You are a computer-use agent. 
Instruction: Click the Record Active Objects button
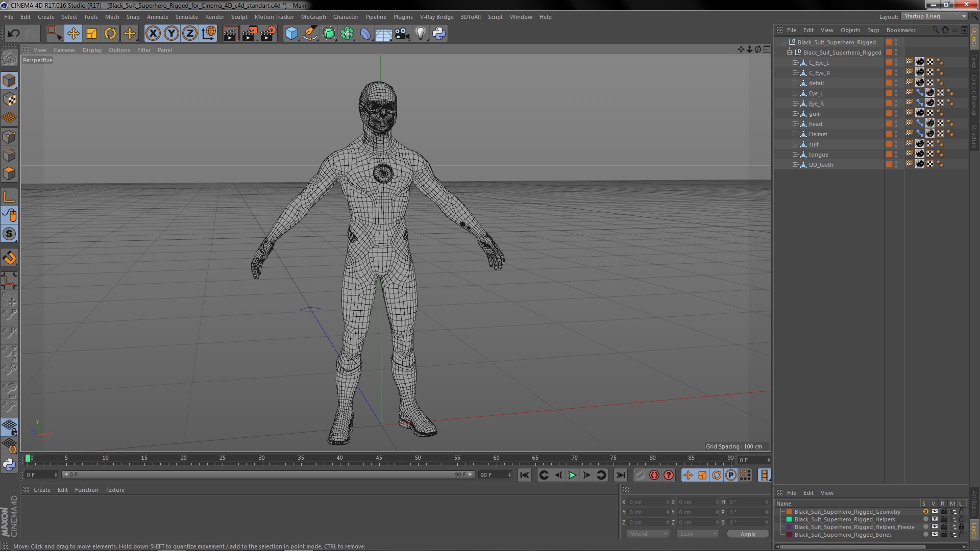tap(640, 475)
